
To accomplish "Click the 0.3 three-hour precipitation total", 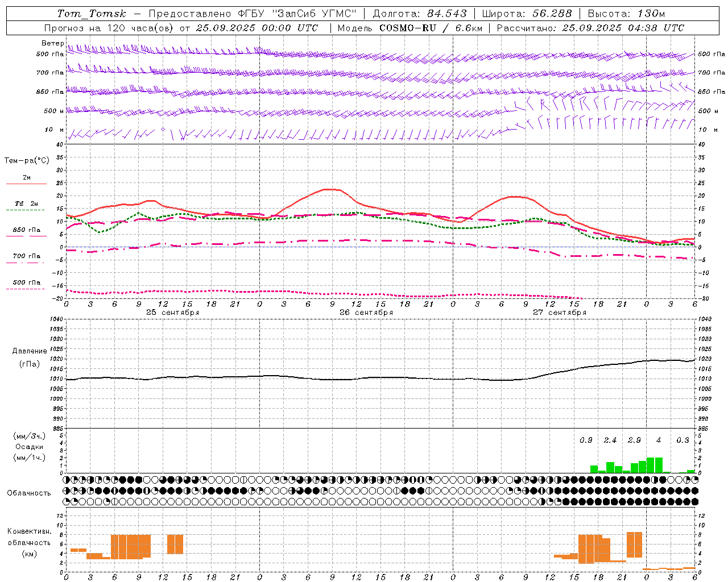I will [682, 440].
